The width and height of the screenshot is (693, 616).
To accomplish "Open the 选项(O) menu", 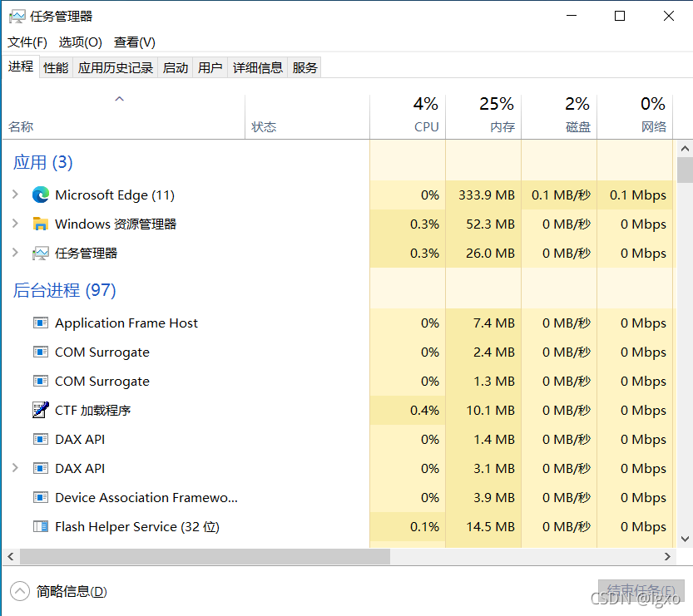I will point(81,42).
